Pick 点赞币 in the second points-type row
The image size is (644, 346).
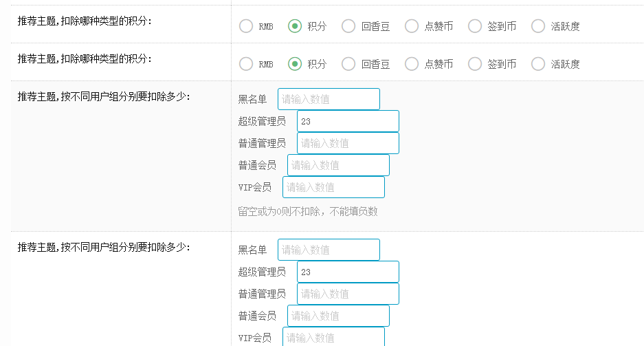click(x=412, y=64)
